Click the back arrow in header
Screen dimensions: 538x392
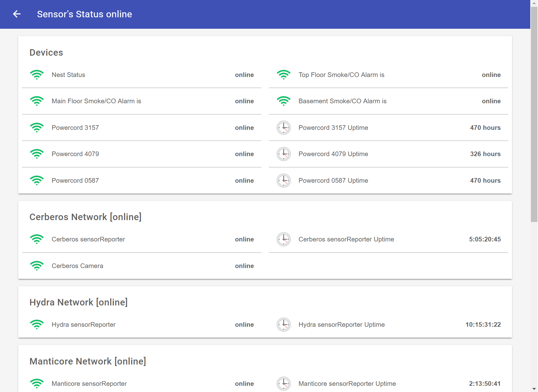pos(17,14)
